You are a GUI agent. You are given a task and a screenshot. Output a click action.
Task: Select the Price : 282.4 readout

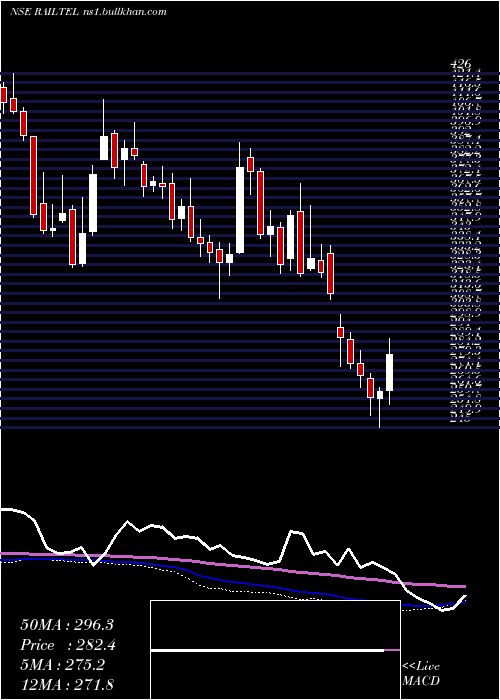coord(68,645)
